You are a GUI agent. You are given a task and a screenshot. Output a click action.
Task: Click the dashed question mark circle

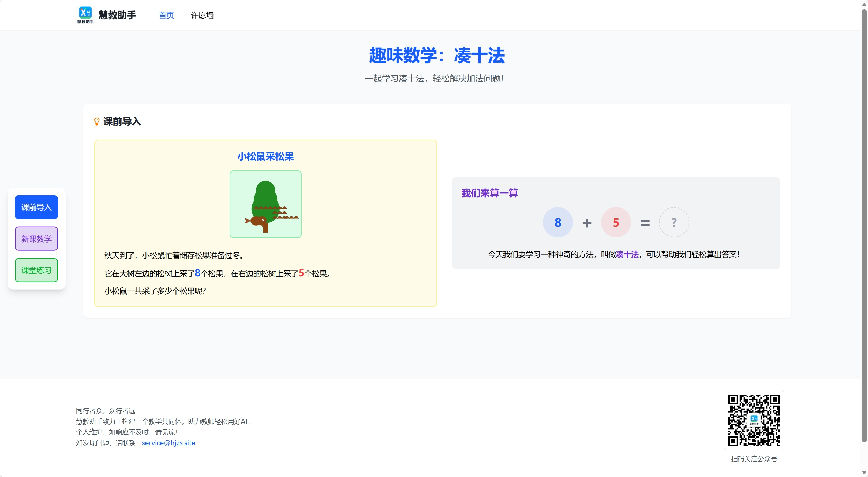tap(674, 222)
